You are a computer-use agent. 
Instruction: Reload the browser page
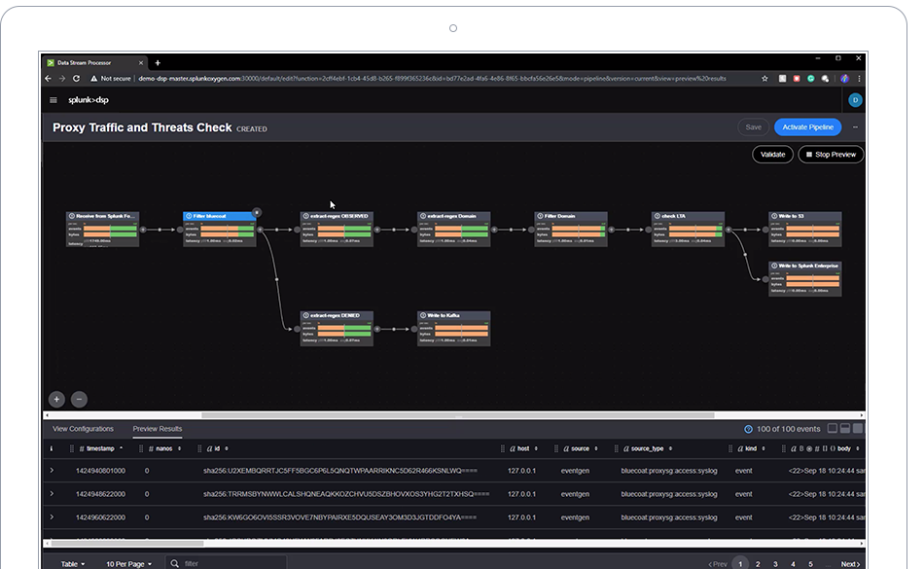pos(76,79)
